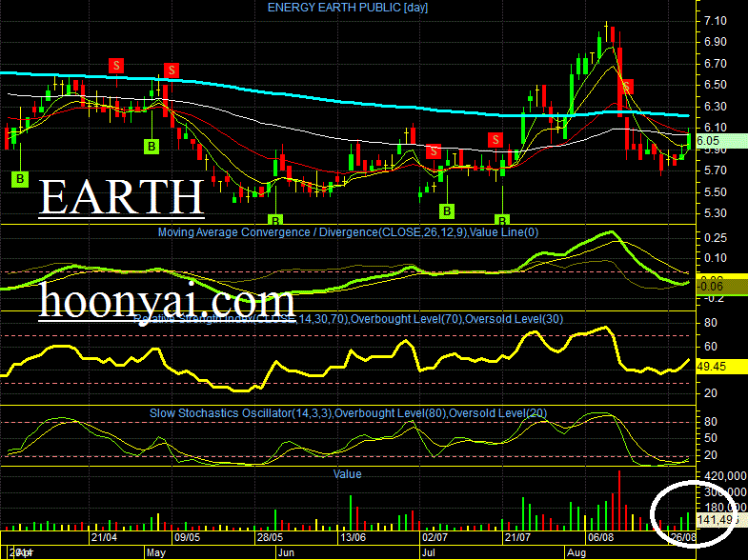
Task: Click the 0.10 MACD axis label
Action: [x=715, y=258]
